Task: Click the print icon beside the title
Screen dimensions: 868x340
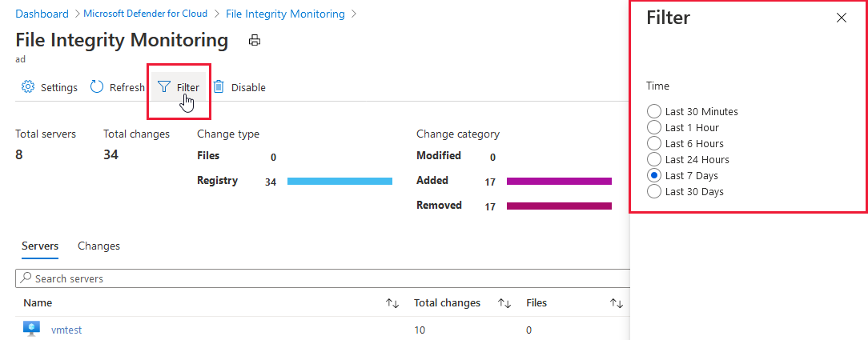Action: coord(255,40)
